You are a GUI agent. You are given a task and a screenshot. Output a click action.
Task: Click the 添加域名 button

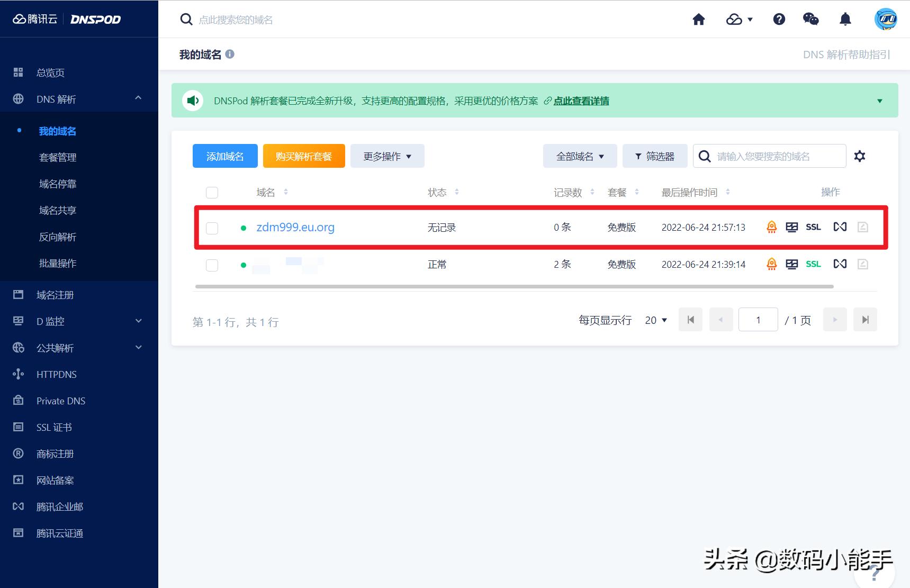pos(224,156)
